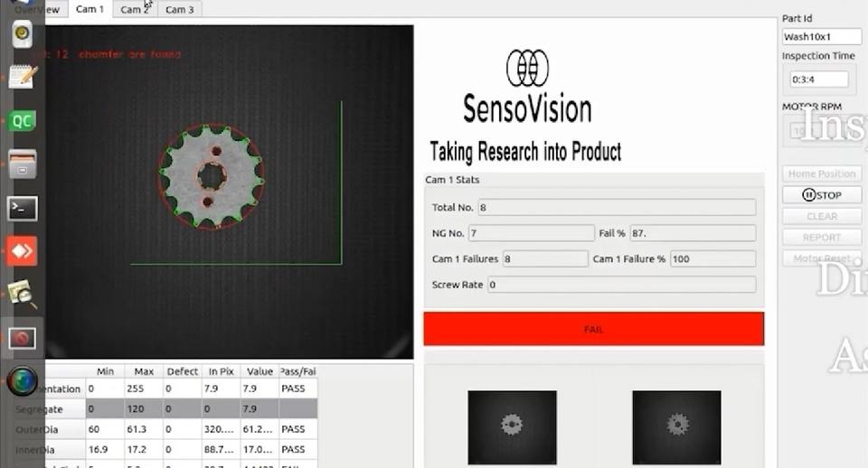868x468 pixels.
Task: Click the Motor Reset button
Action: click(822, 258)
